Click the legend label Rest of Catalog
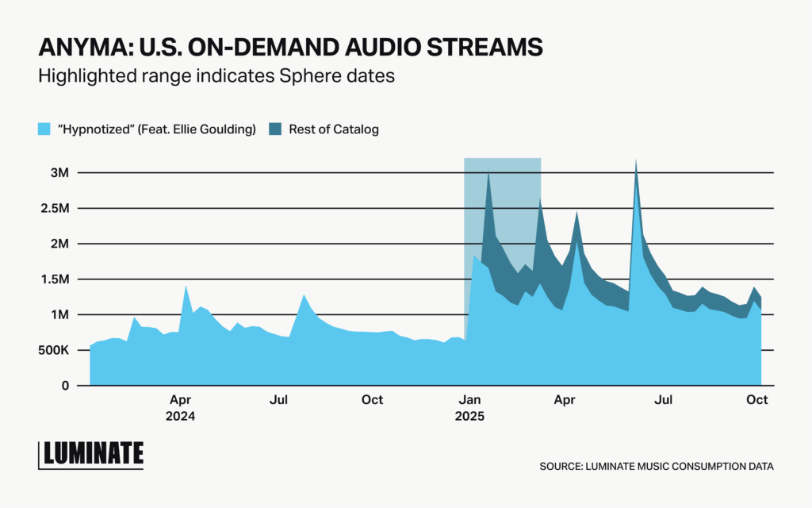 [334, 129]
